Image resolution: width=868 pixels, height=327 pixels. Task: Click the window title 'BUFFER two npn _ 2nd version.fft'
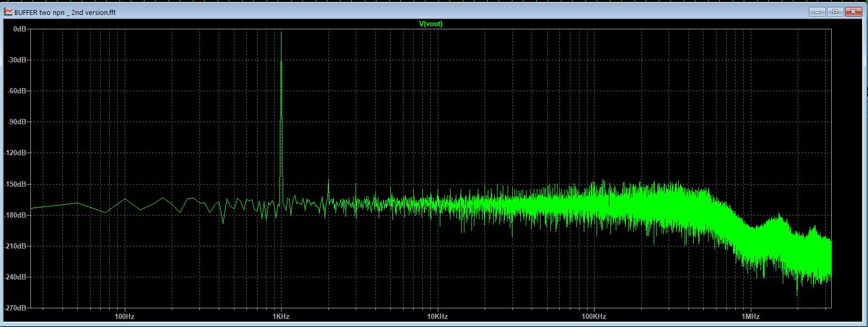coord(65,12)
